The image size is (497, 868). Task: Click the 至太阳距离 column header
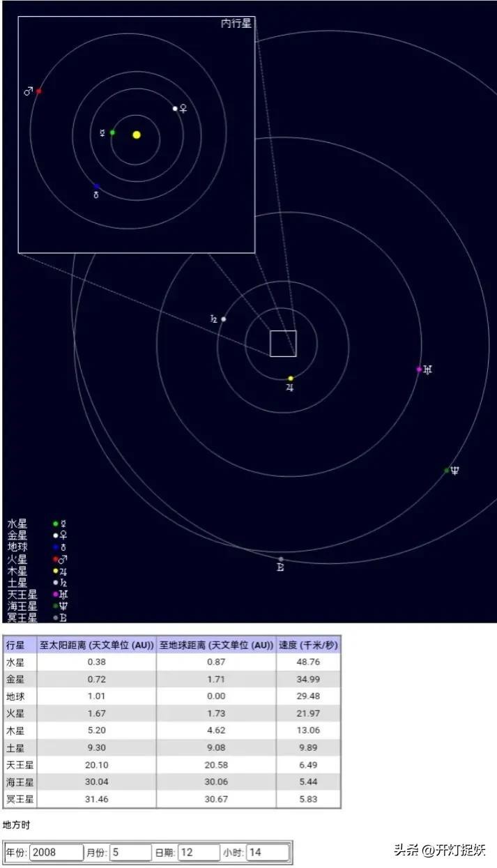[96, 645]
